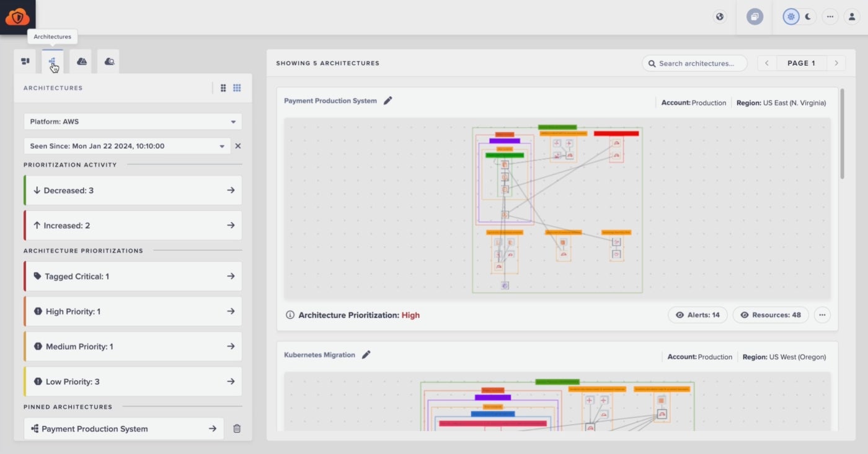Image resolution: width=868 pixels, height=454 pixels.
Task: Click the Search architectures field
Action: (696, 63)
